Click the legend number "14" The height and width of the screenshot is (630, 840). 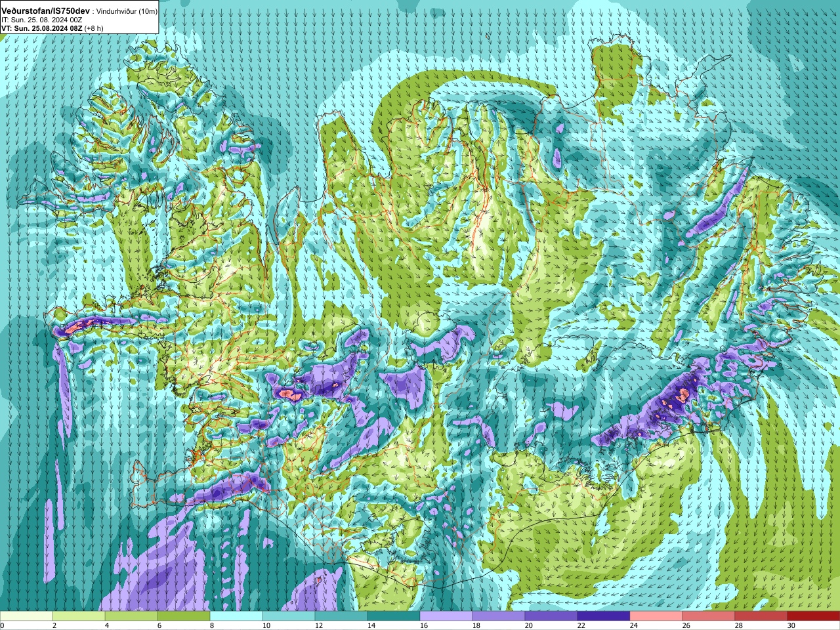click(x=371, y=625)
